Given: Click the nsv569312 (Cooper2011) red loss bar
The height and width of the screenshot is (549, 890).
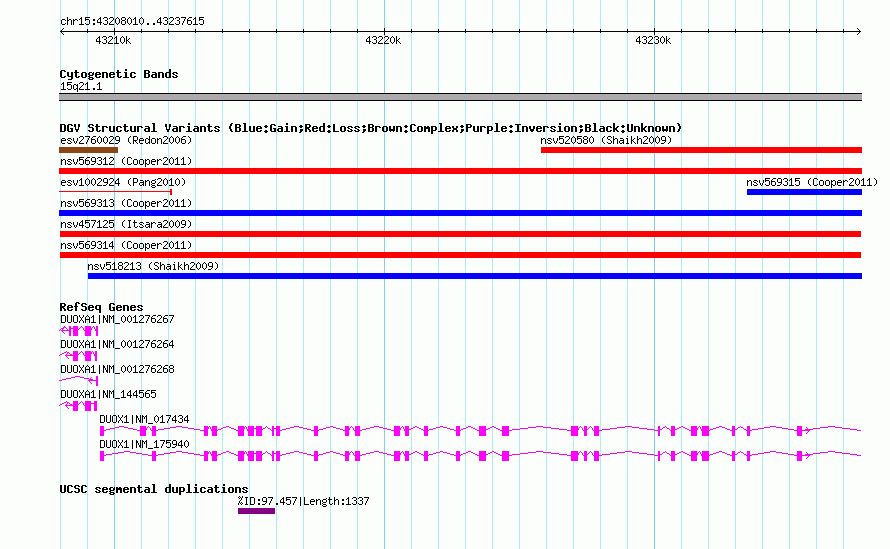Looking at the screenshot, I should [x=460, y=171].
